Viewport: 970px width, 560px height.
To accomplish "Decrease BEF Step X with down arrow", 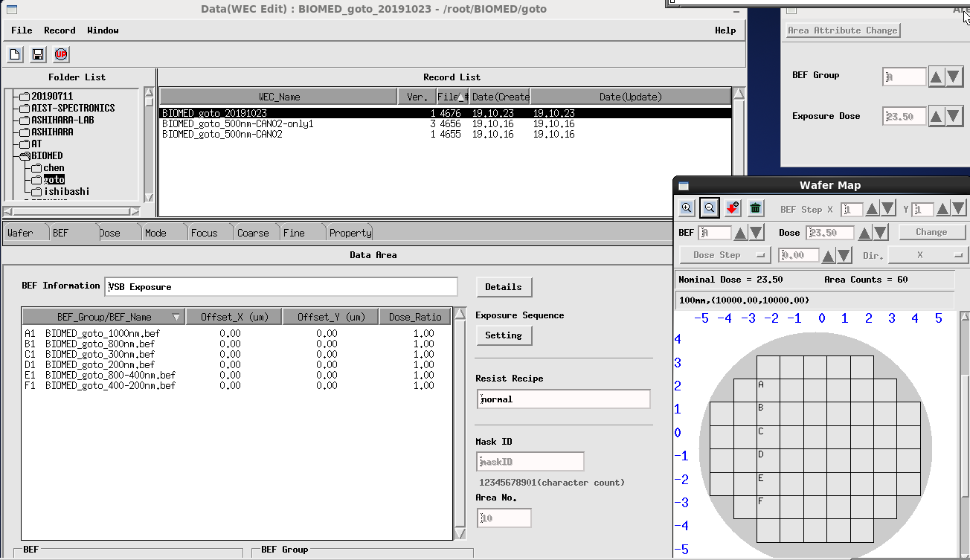I will pos(888,210).
